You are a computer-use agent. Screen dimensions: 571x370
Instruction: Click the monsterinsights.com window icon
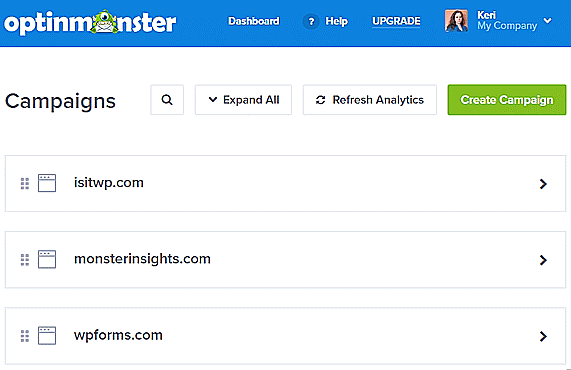pyautogui.click(x=47, y=259)
